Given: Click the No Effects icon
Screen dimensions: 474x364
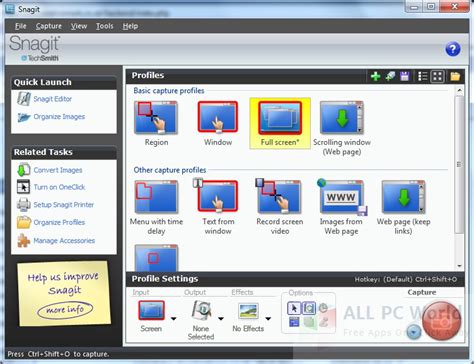Looking at the screenshot, I should coord(248,310).
